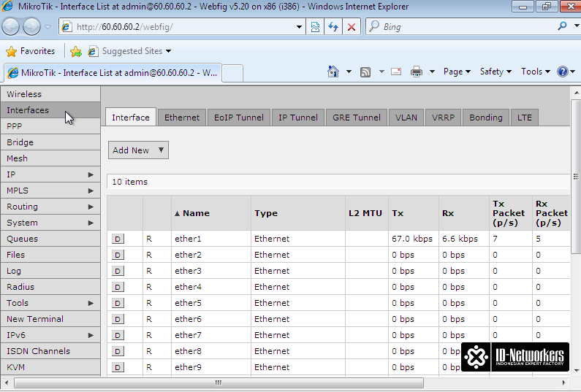Click the Home icon in command bar
The height and width of the screenshot is (392, 581).
tap(333, 72)
